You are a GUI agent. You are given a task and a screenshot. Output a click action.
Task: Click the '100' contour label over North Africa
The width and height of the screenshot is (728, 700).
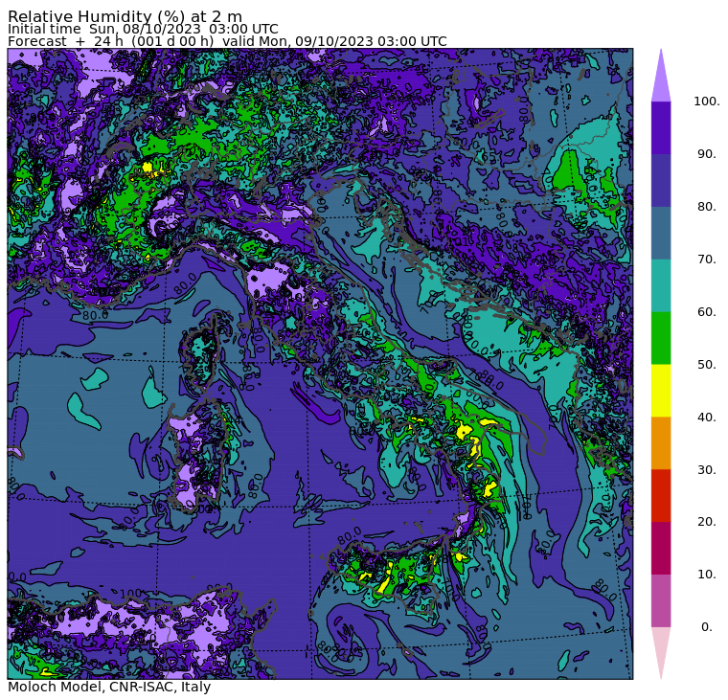(131, 594)
